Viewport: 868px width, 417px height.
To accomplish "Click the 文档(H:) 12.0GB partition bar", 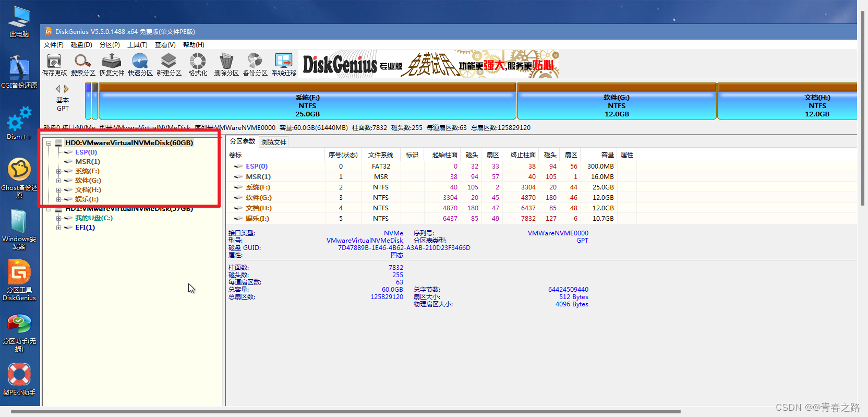I will click(x=788, y=102).
